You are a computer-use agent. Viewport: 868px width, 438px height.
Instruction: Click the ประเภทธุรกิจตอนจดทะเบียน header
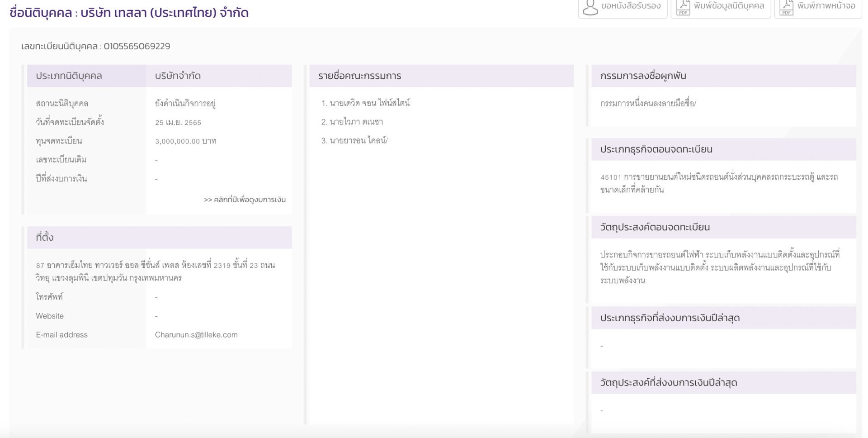[x=723, y=149]
